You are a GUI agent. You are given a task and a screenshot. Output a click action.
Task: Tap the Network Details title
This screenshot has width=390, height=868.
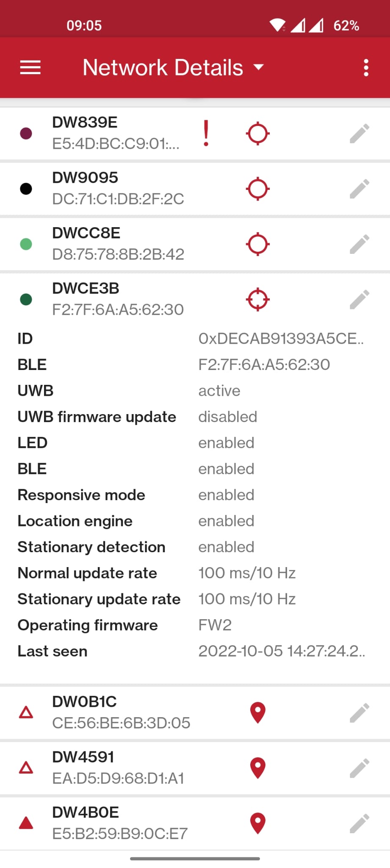tap(163, 67)
